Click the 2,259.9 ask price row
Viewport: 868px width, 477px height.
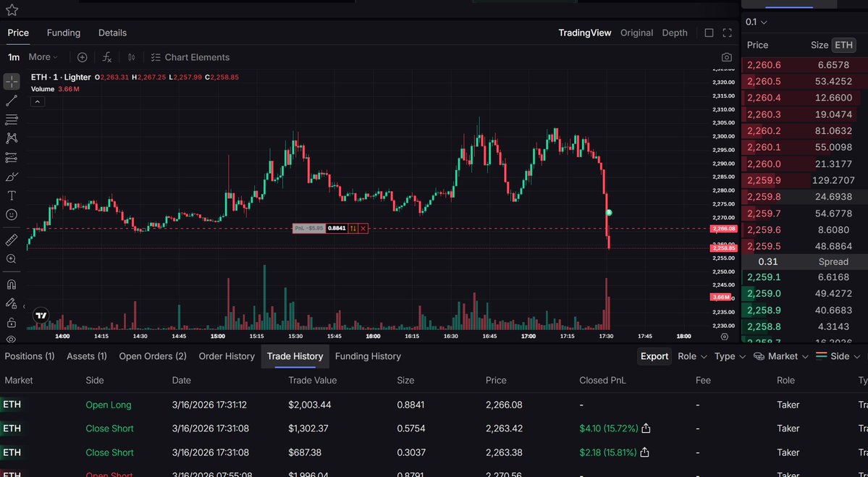pos(804,180)
